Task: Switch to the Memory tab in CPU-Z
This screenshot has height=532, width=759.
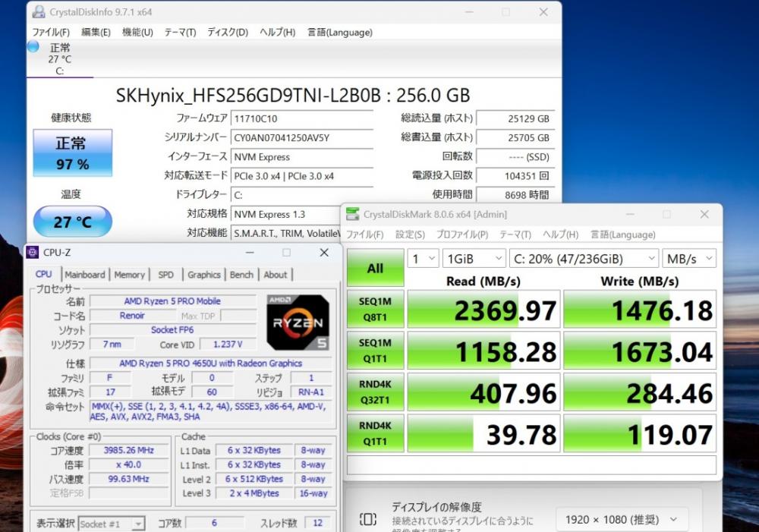Action: [x=130, y=275]
